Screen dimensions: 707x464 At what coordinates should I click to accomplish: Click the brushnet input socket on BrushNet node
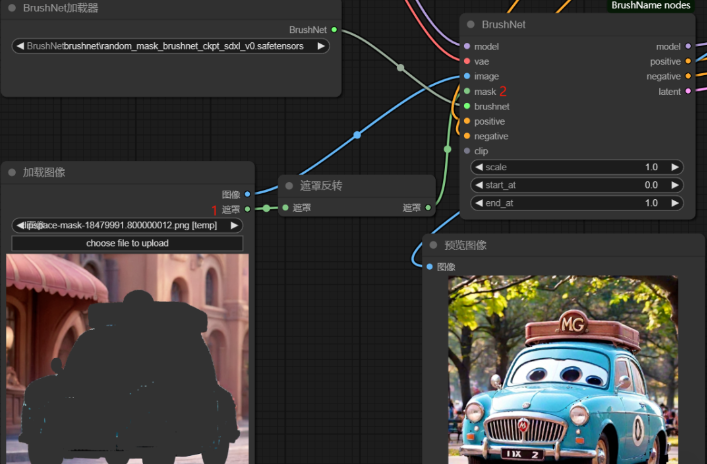(x=467, y=106)
